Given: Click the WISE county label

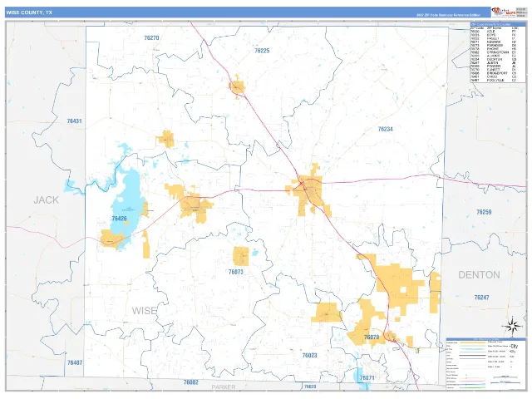Looking at the screenshot, I should 144,310.
